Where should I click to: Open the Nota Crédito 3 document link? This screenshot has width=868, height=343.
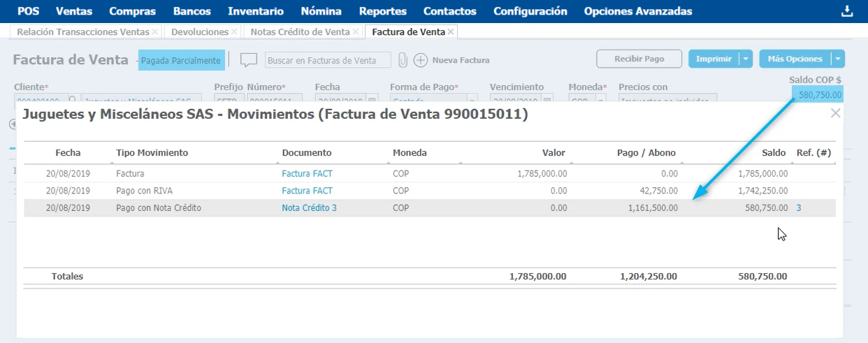coord(309,208)
